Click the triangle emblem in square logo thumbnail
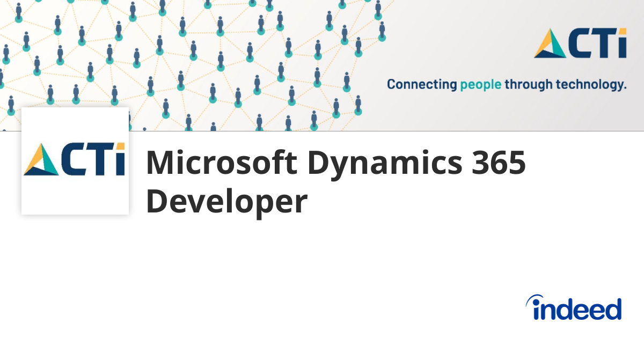Screen dimensions: 644x338 (x=41, y=160)
